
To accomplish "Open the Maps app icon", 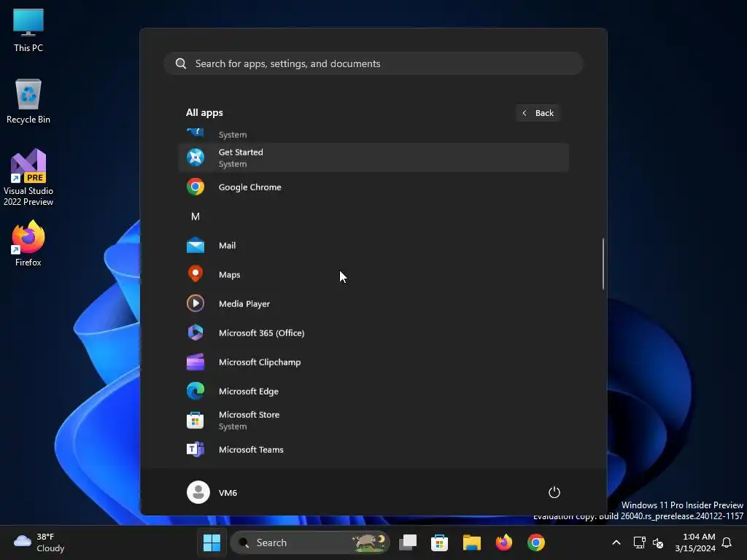I will click(x=196, y=274).
